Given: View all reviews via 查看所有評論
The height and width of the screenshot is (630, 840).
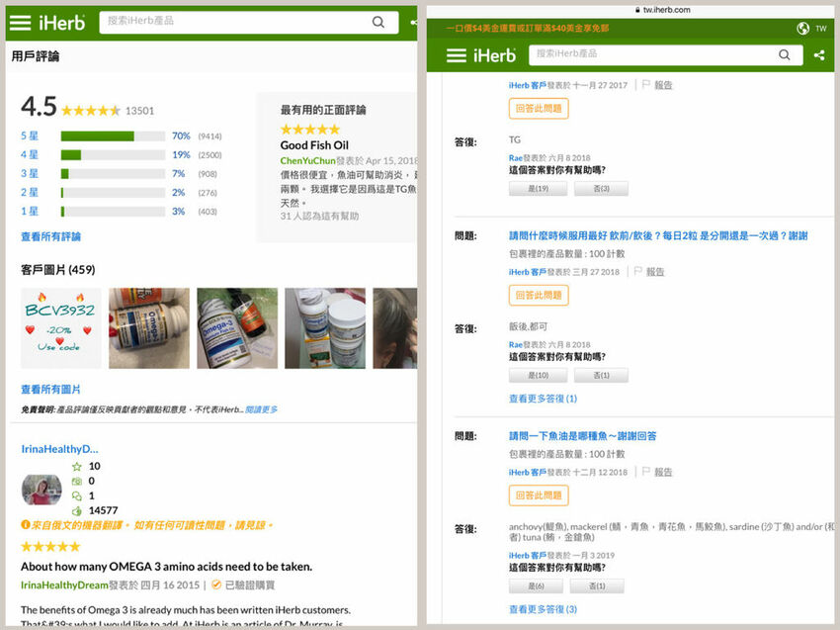Looking at the screenshot, I should (50, 237).
